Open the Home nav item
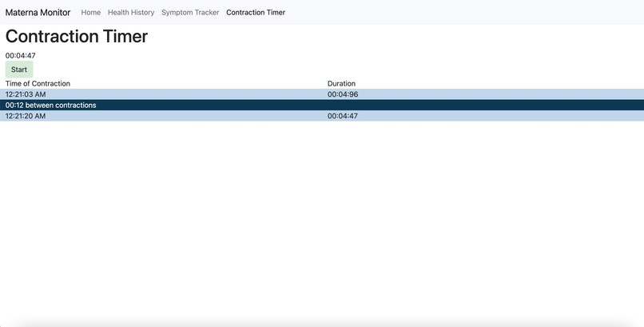The height and width of the screenshot is (327, 644). [x=91, y=12]
